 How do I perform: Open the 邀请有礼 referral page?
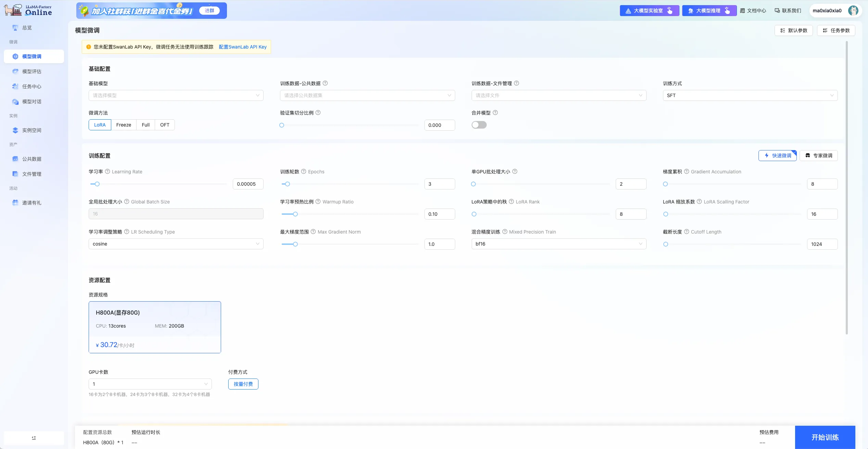[x=31, y=202]
